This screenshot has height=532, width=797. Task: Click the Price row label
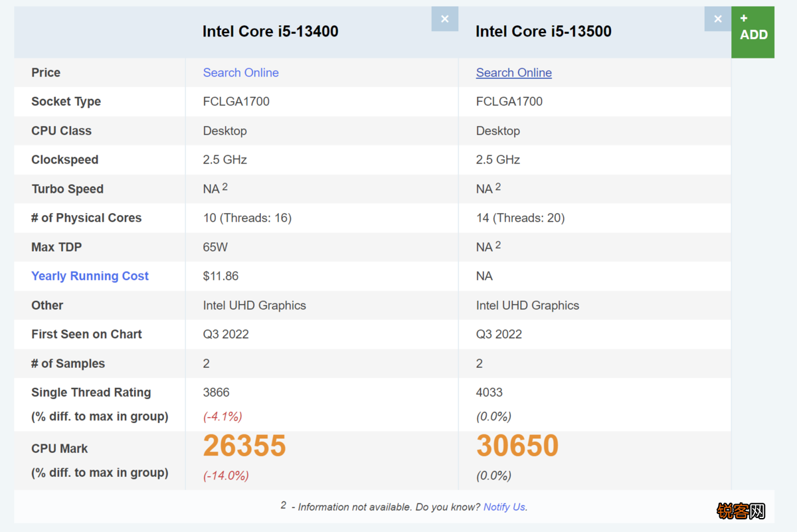point(46,72)
